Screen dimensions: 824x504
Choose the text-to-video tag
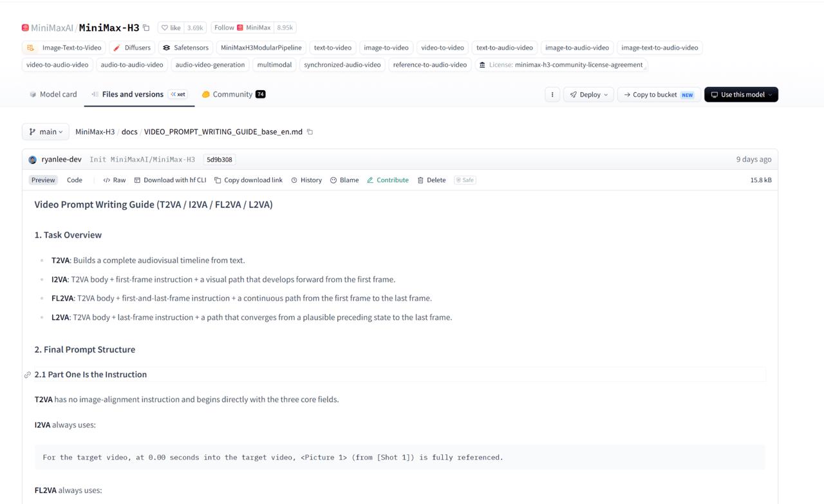pos(333,48)
